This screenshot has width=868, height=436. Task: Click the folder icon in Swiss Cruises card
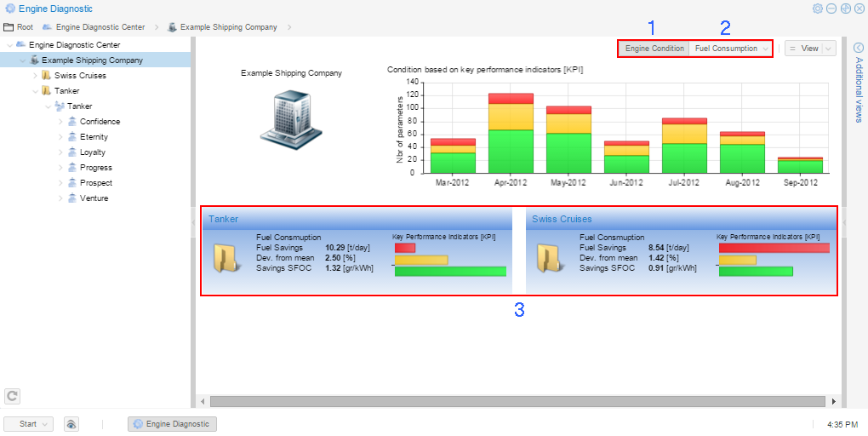(551, 258)
